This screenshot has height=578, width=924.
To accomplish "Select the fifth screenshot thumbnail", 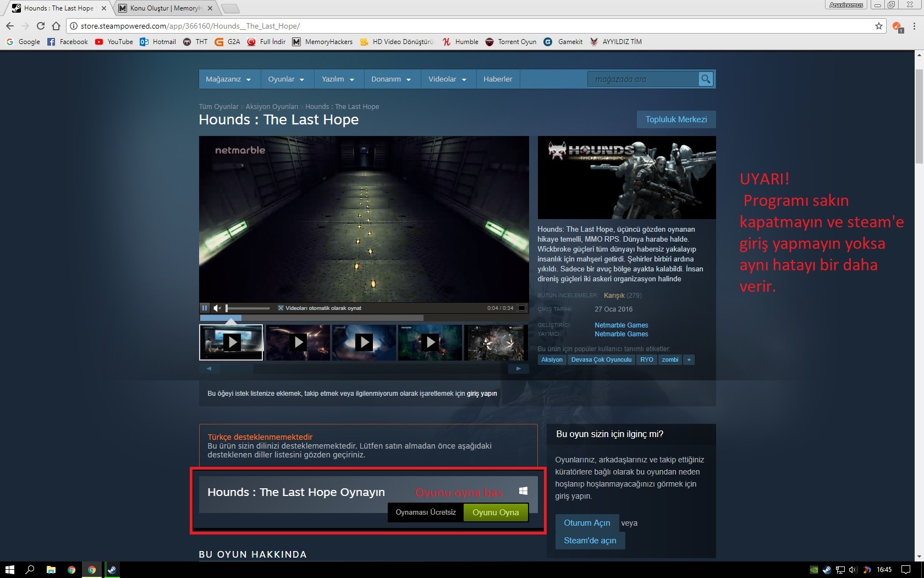I will coord(496,342).
